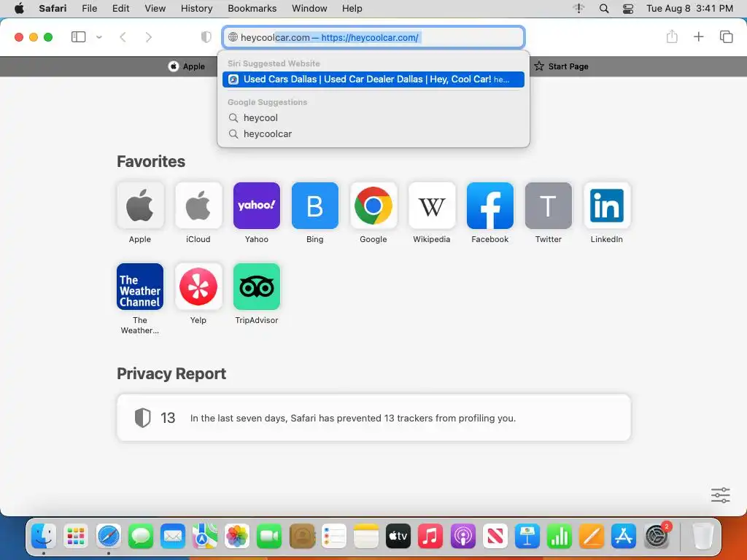Open the Edit menu

tap(120, 8)
